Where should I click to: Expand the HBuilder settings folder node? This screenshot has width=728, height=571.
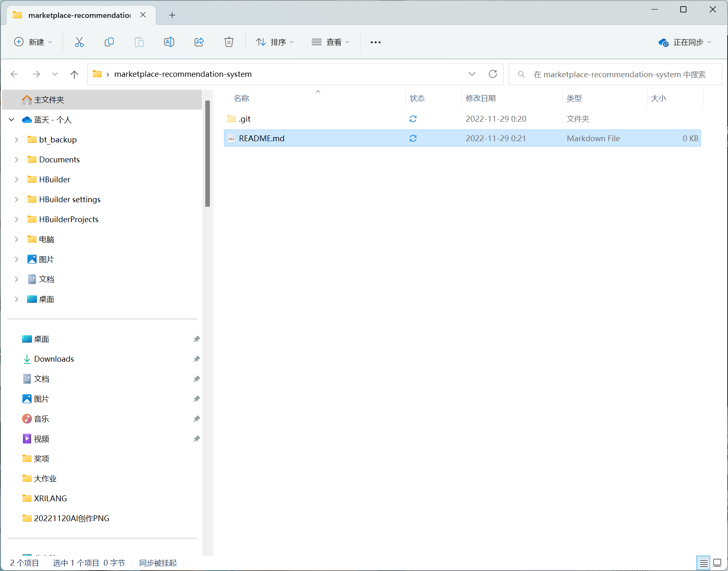pyautogui.click(x=17, y=199)
